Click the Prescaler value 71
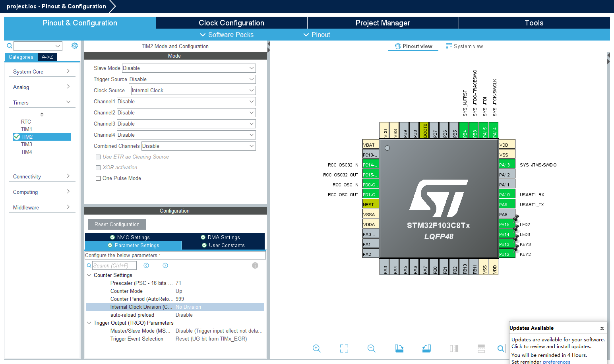Screen dimensions: 614x364 tap(178, 283)
